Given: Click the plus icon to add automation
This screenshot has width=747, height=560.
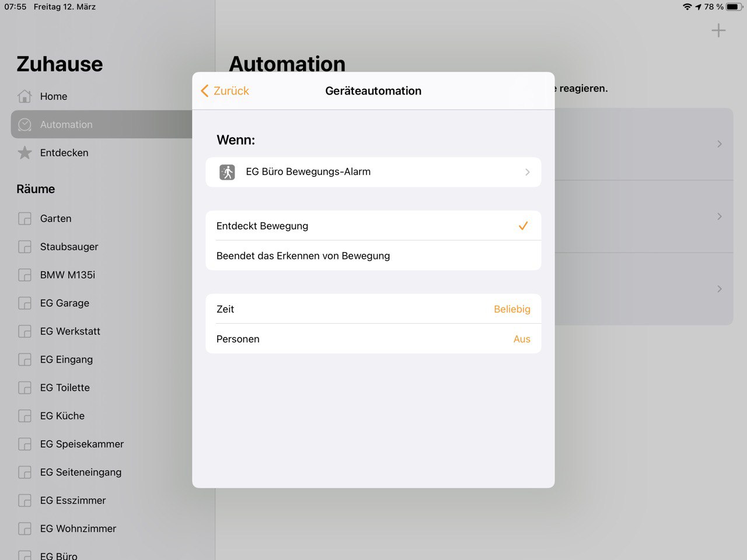Looking at the screenshot, I should pyautogui.click(x=718, y=30).
